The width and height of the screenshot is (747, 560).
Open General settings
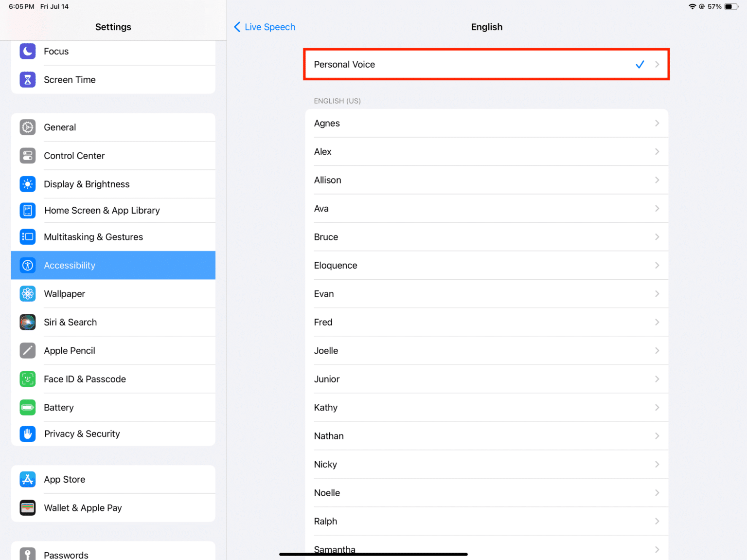[113, 127]
